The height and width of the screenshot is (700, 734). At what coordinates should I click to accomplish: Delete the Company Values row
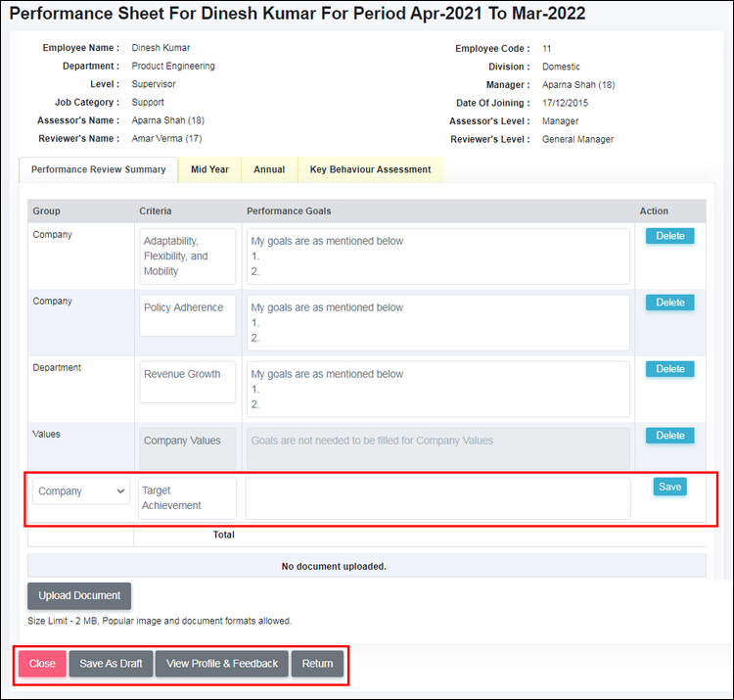[x=669, y=436]
